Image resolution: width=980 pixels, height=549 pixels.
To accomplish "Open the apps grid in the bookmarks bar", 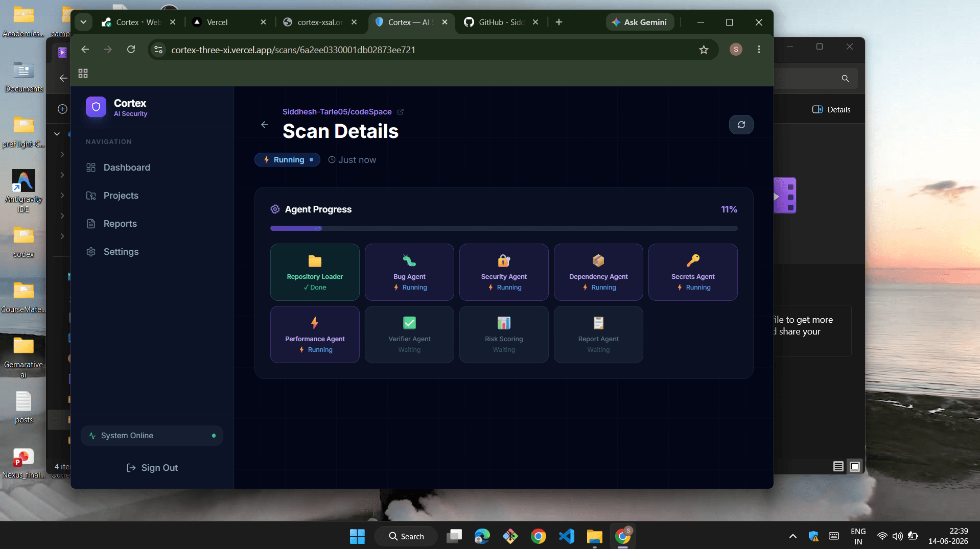I will tap(83, 73).
